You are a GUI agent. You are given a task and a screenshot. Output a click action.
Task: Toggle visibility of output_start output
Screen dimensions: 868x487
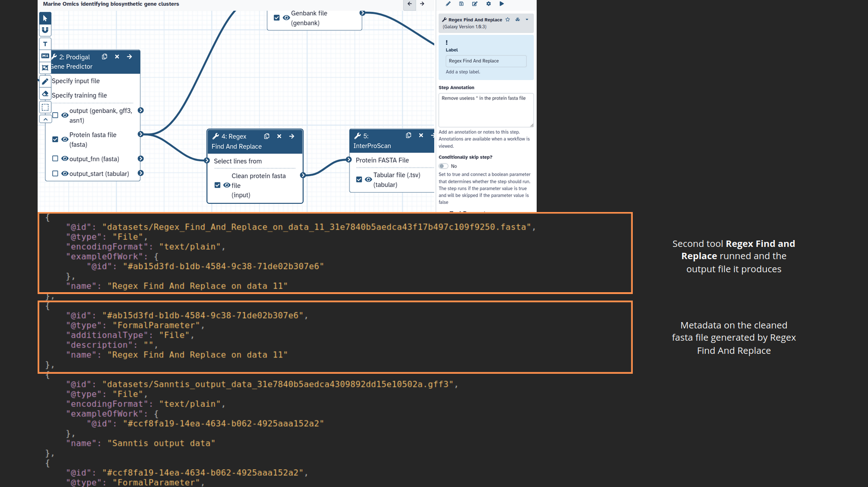pyautogui.click(x=65, y=174)
